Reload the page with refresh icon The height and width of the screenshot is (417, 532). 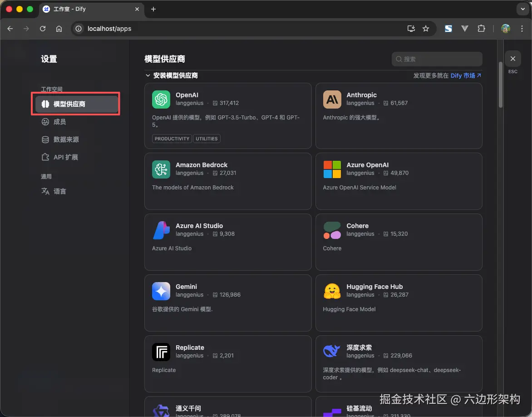[x=43, y=29]
